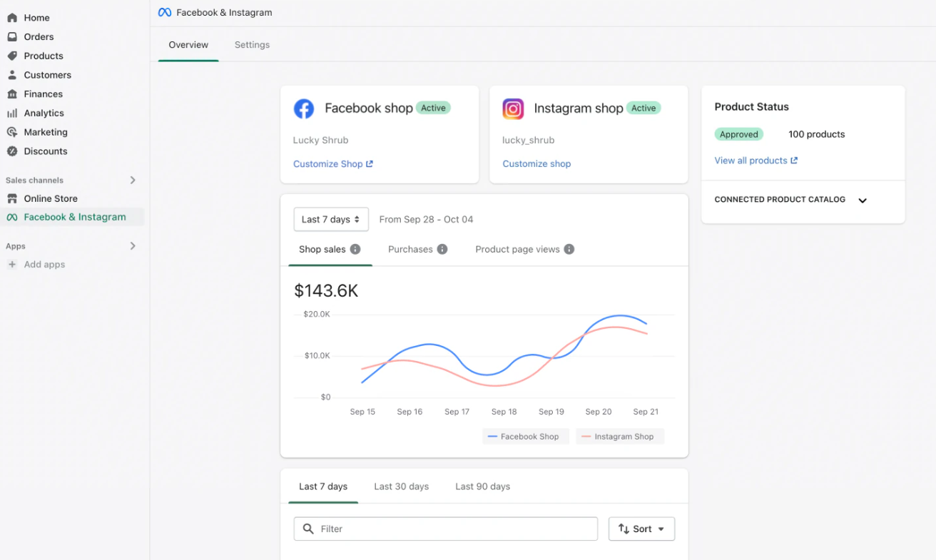Image resolution: width=936 pixels, height=560 pixels.
Task: Click the Marketing target icon
Action: 12,132
